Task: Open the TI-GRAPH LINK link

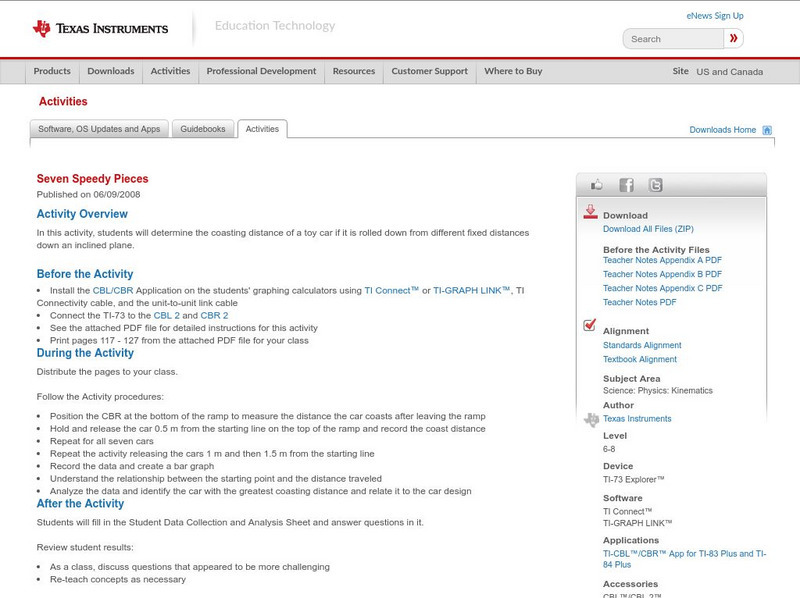Action: (471, 290)
